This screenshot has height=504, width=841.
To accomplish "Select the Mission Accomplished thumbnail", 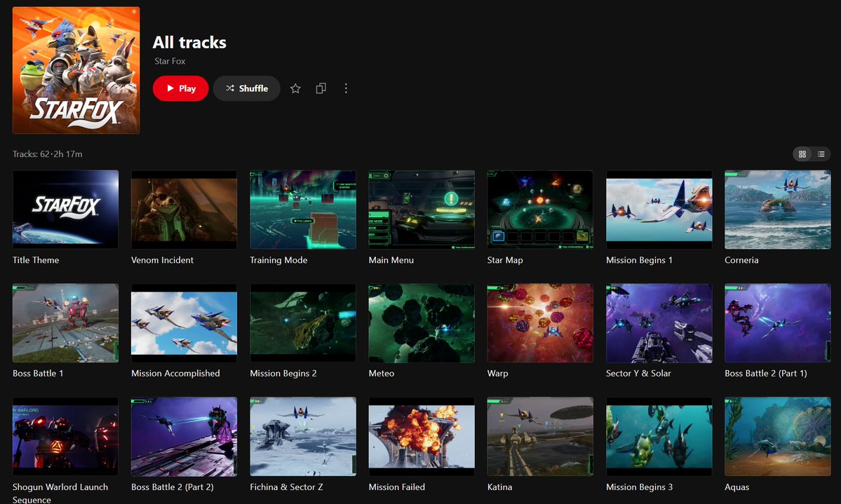I will point(184,323).
